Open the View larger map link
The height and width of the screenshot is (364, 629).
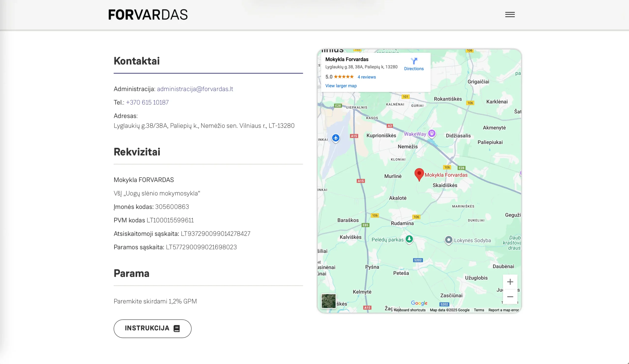pos(341,86)
